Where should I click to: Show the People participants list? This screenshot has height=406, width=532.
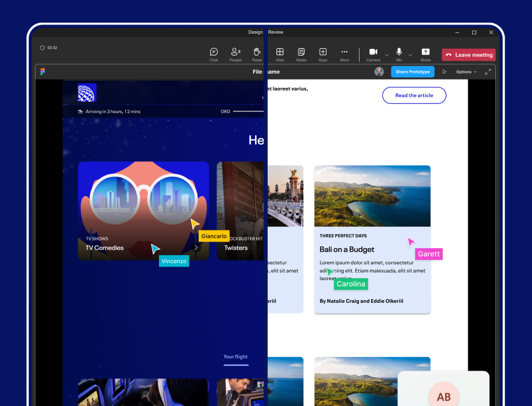click(235, 54)
